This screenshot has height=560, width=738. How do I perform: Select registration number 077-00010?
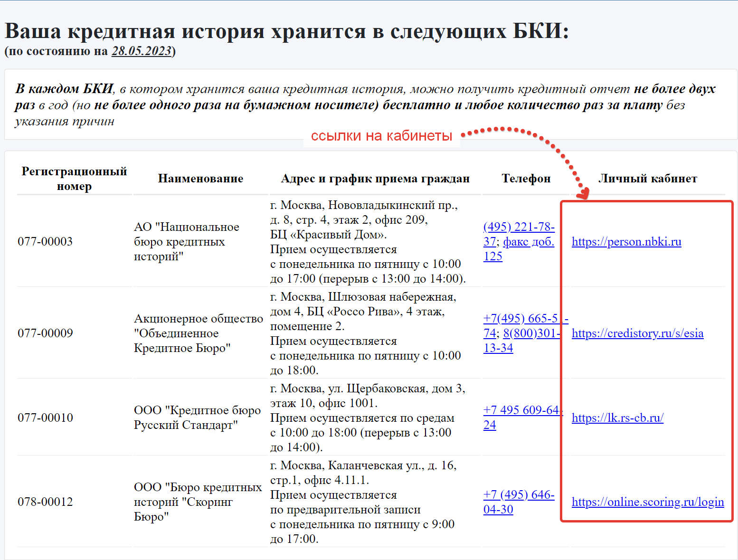point(45,418)
